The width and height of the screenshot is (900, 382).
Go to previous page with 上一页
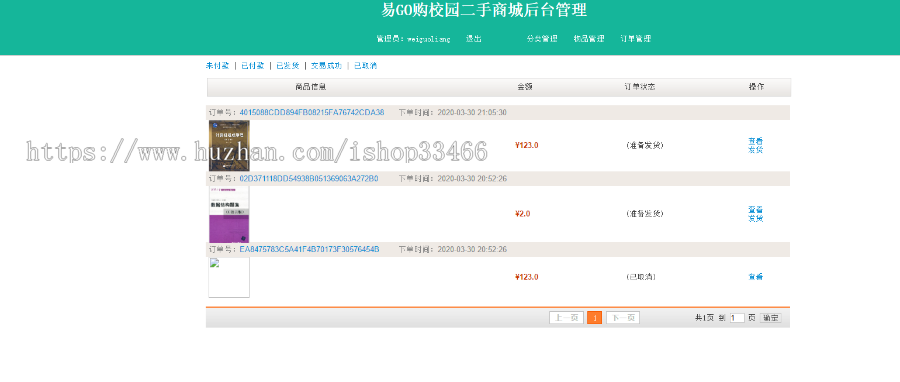(x=567, y=318)
